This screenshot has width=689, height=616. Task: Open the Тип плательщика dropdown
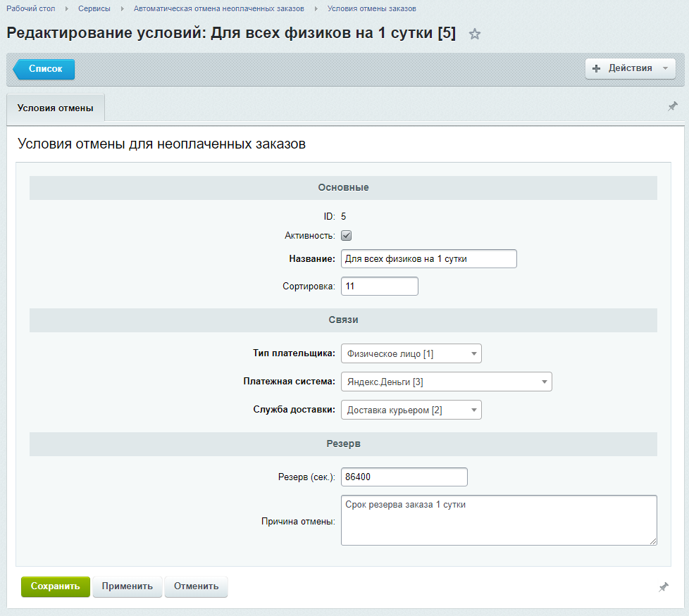point(411,353)
